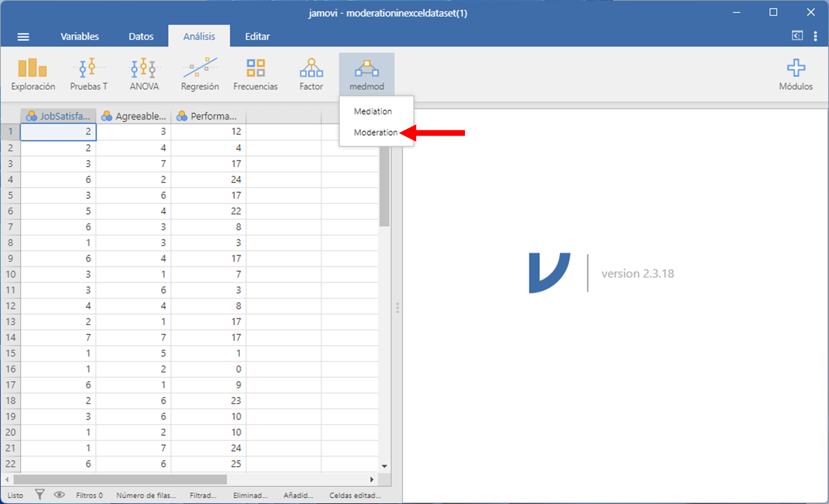Toggle the filter funnel icon in status bar
Image resolution: width=829 pixels, height=504 pixels.
(40, 494)
